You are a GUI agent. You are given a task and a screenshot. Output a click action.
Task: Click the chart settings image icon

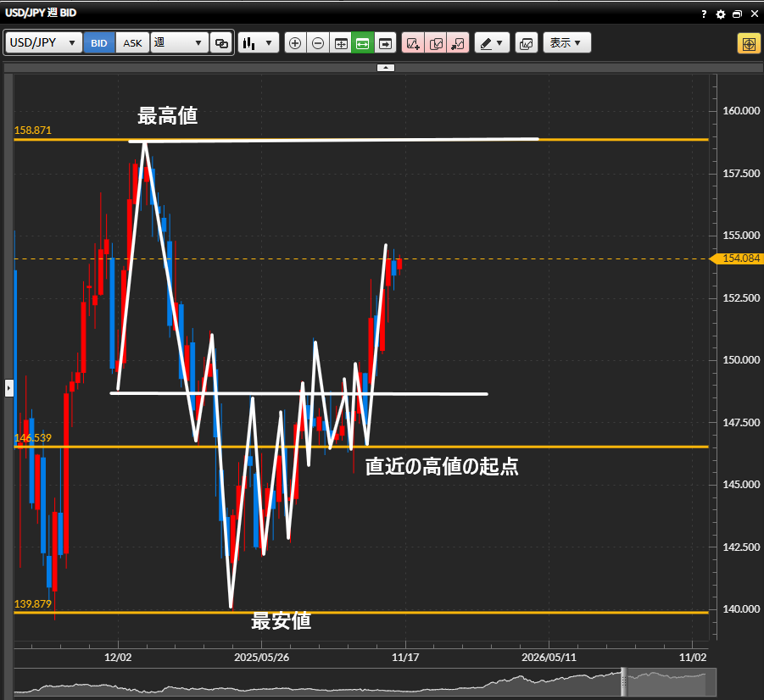(x=526, y=43)
